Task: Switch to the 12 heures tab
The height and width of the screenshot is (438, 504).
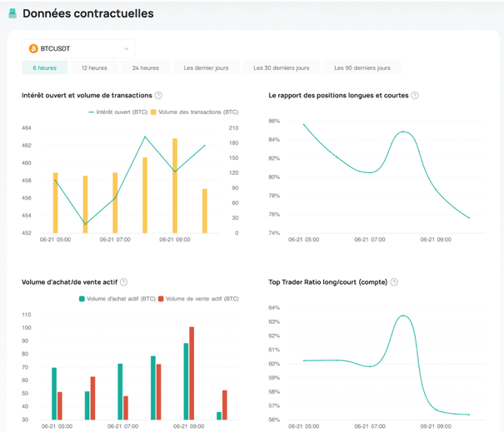Action: 94,67
